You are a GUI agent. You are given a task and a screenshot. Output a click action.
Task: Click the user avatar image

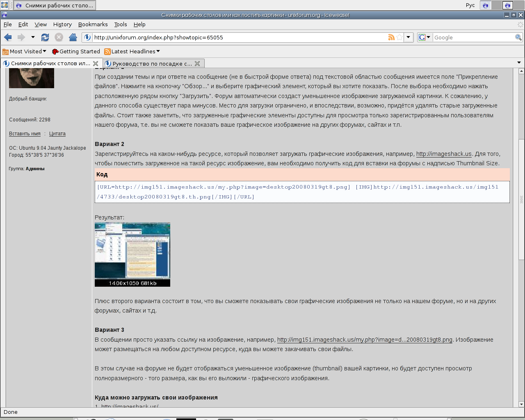click(x=32, y=78)
